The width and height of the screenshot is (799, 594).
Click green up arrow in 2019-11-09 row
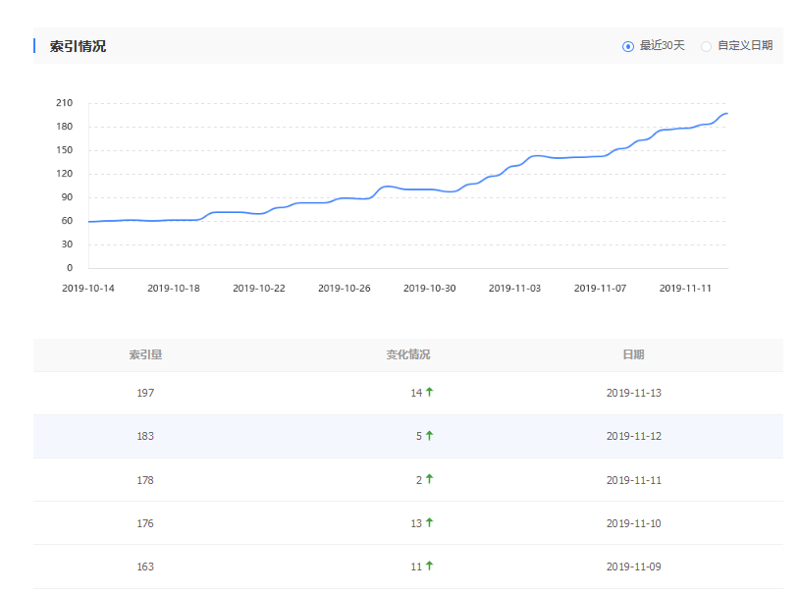(429, 566)
